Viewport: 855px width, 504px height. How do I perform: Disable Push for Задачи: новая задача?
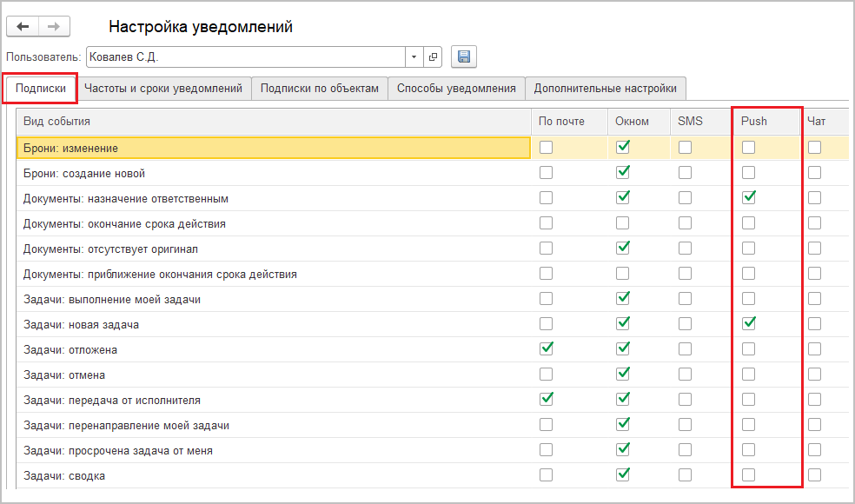coord(748,324)
